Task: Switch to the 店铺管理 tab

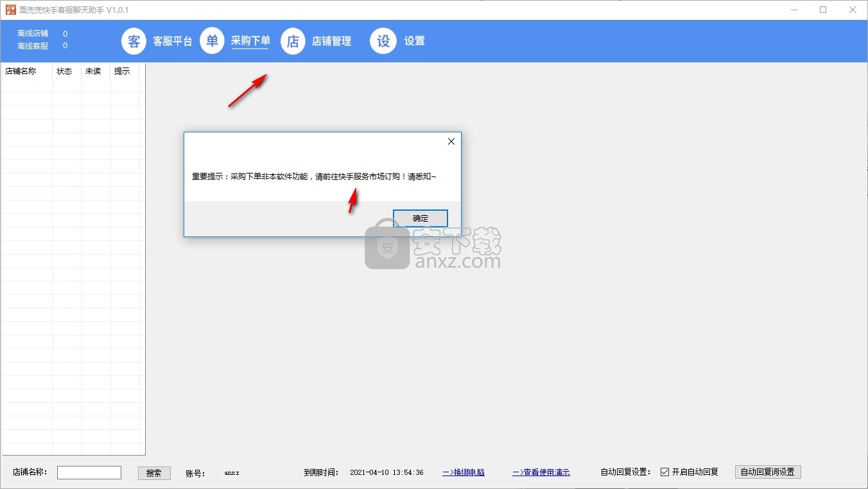Action: (x=331, y=41)
